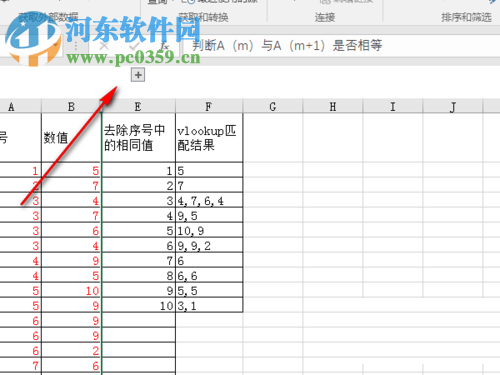Select the vlookup匹配结果 header cell

click(x=209, y=138)
